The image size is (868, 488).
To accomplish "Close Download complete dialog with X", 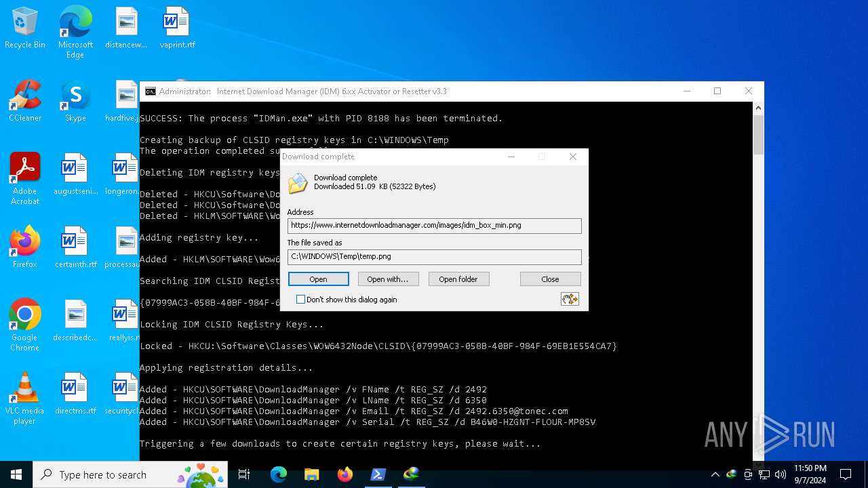I will 573,157.
